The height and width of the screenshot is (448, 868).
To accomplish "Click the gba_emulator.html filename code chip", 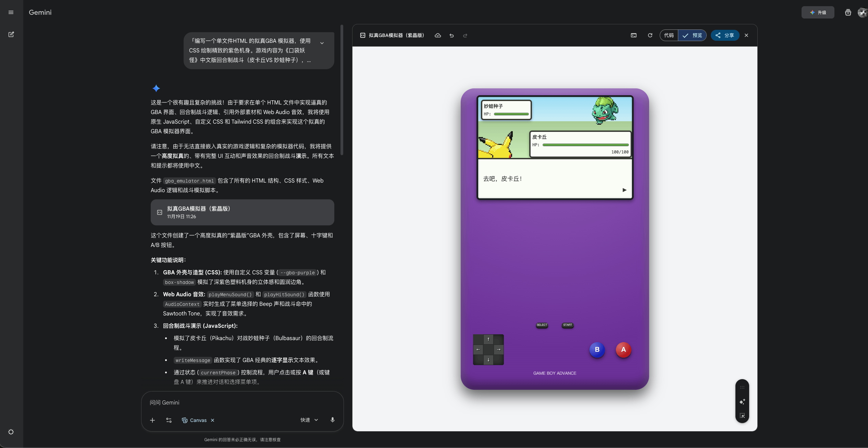I will pos(189,181).
